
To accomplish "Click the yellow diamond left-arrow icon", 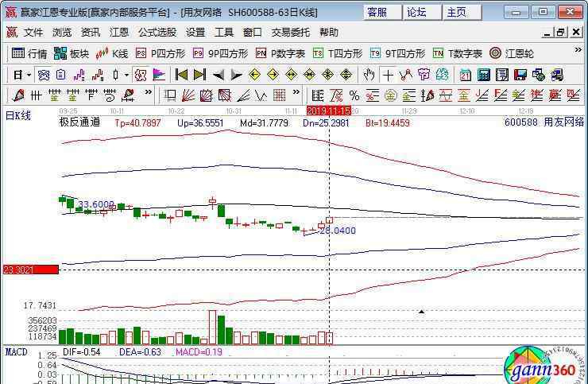I will click(x=254, y=75).
